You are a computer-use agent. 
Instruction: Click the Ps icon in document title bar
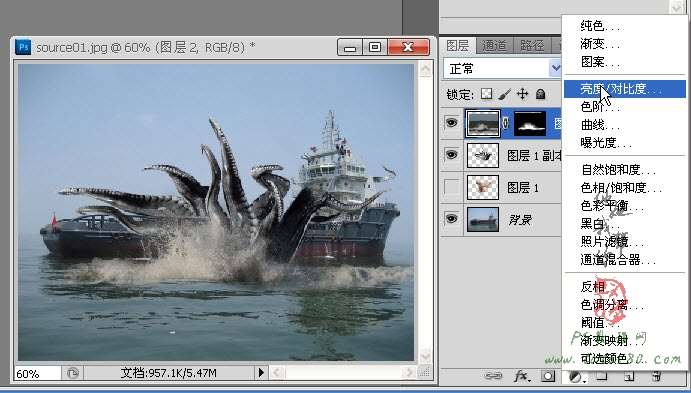click(23, 47)
